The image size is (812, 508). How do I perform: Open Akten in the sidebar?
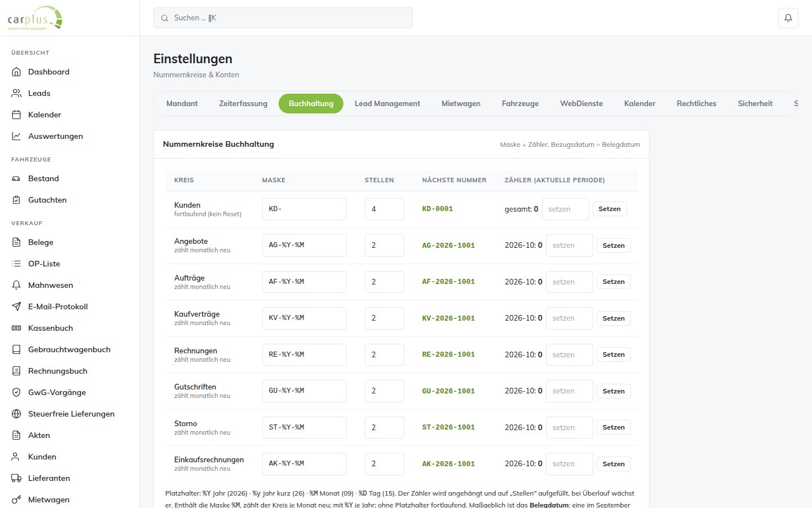coord(70,435)
